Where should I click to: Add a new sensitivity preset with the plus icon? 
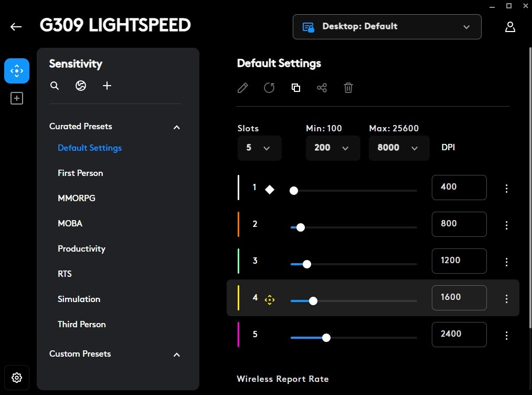[x=107, y=86]
